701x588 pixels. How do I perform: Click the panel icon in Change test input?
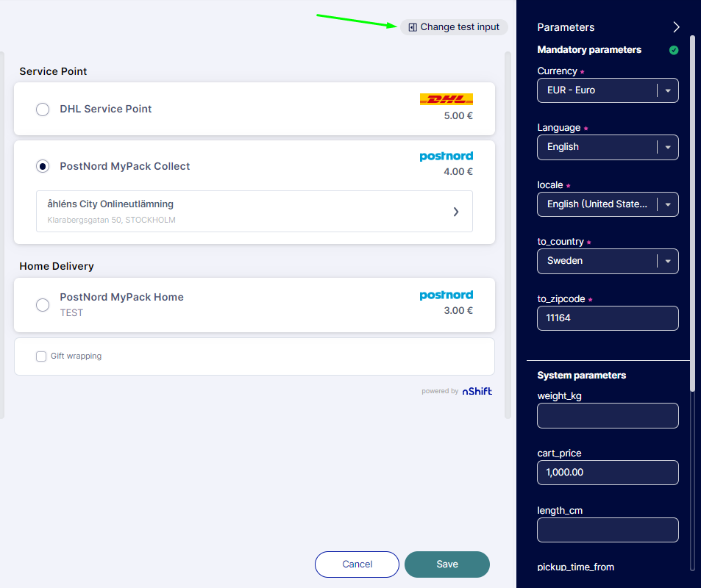coord(413,27)
